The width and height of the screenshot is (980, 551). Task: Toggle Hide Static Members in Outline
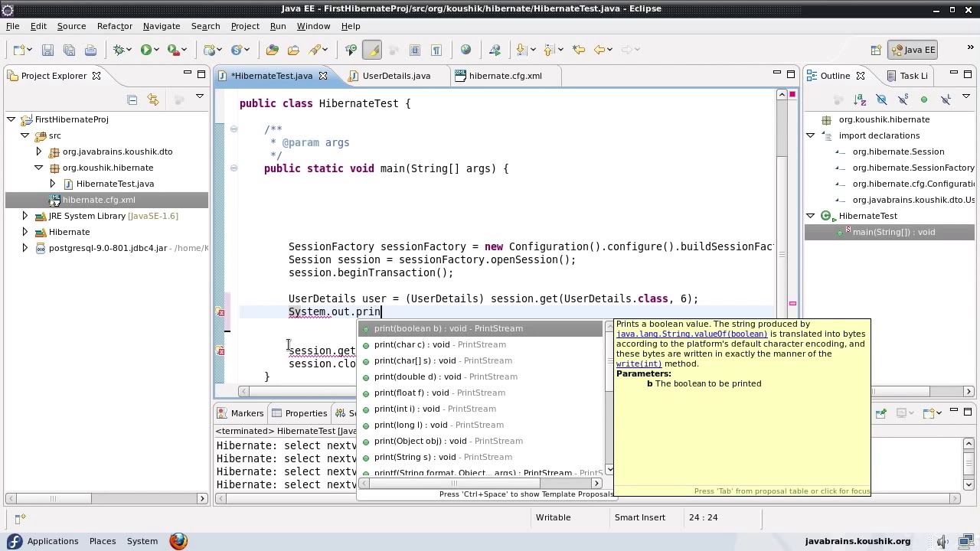coord(903,99)
